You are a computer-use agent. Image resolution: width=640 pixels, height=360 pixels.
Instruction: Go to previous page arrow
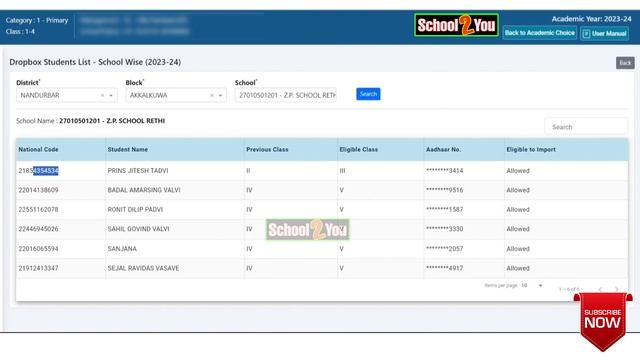[600, 289]
